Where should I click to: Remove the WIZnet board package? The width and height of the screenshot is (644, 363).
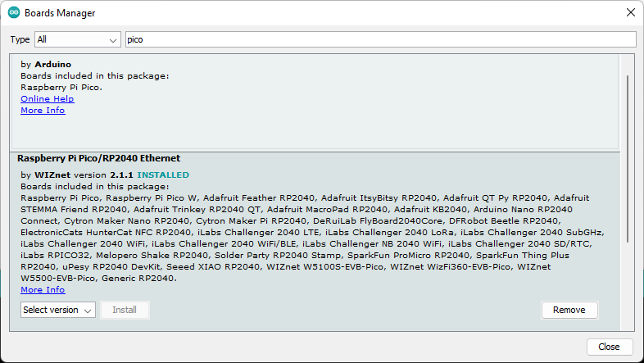point(569,310)
